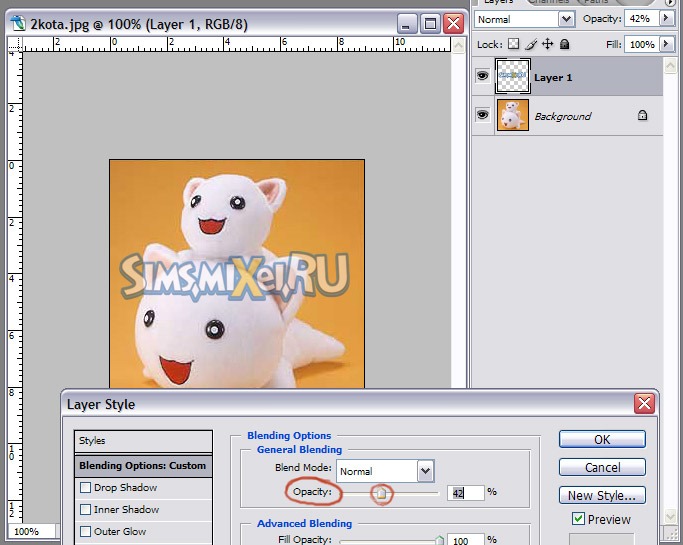The image size is (683, 545).
Task: Click the lock all padlock icon
Action: click(x=564, y=45)
